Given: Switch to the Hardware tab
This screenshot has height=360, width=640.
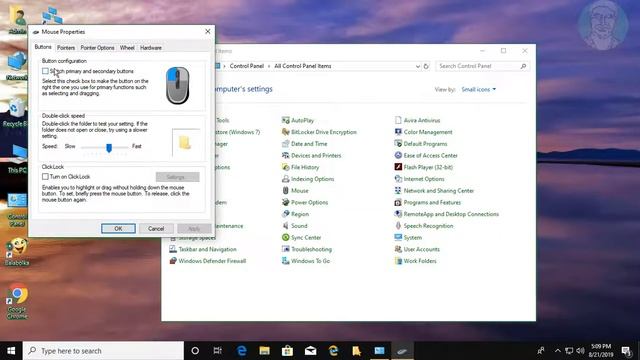Looking at the screenshot, I should click(151, 48).
